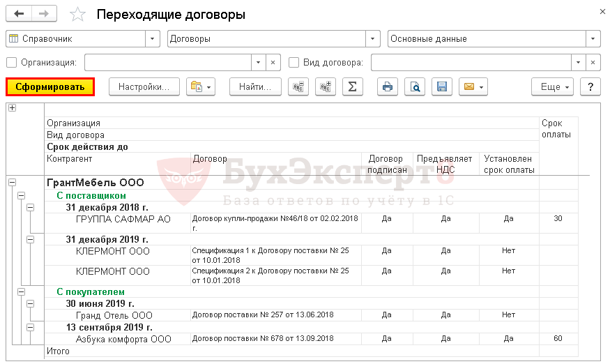Select Спецификация 1 к Договору поставки cell

(x=276, y=255)
